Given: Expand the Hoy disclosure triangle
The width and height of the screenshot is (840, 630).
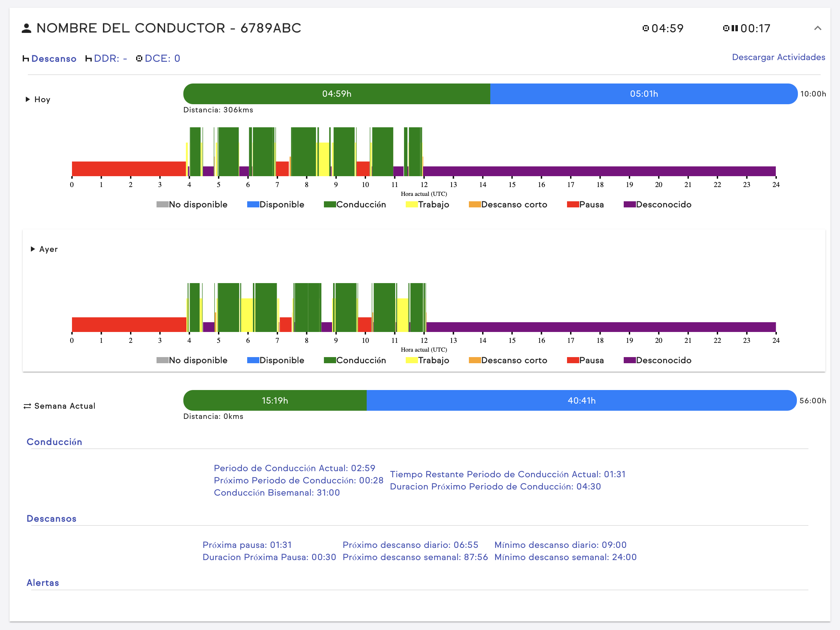Looking at the screenshot, I should (x=28, y=99).
